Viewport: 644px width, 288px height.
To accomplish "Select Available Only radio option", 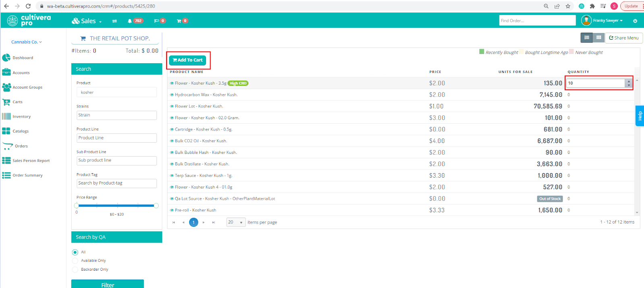I will pos(75,261).
